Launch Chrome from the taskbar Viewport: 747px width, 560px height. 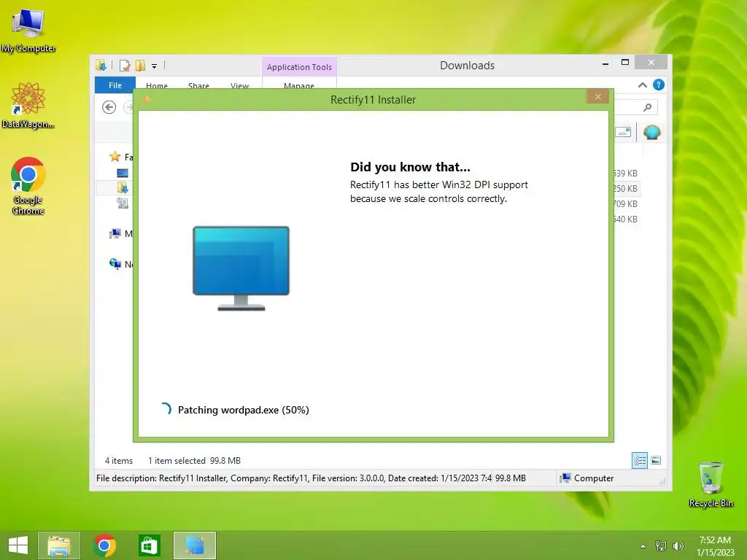[x=104, y=545]
